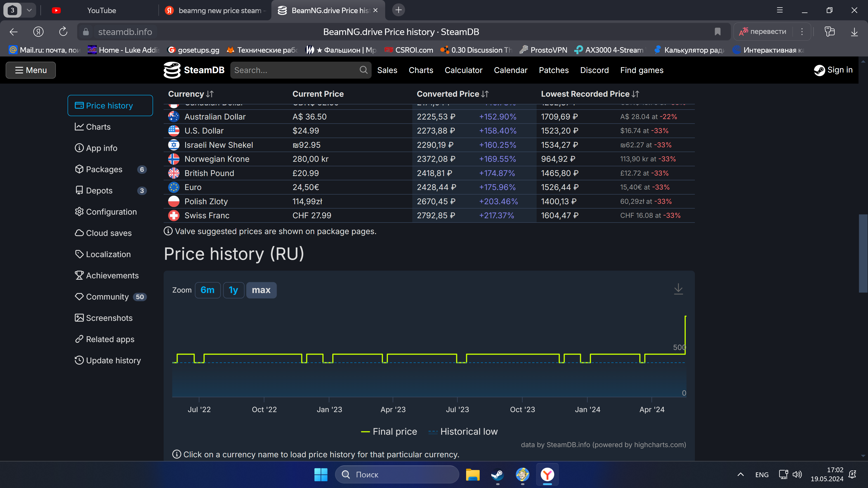Click the search magnifier icon in SteamDB

point(363,70)
